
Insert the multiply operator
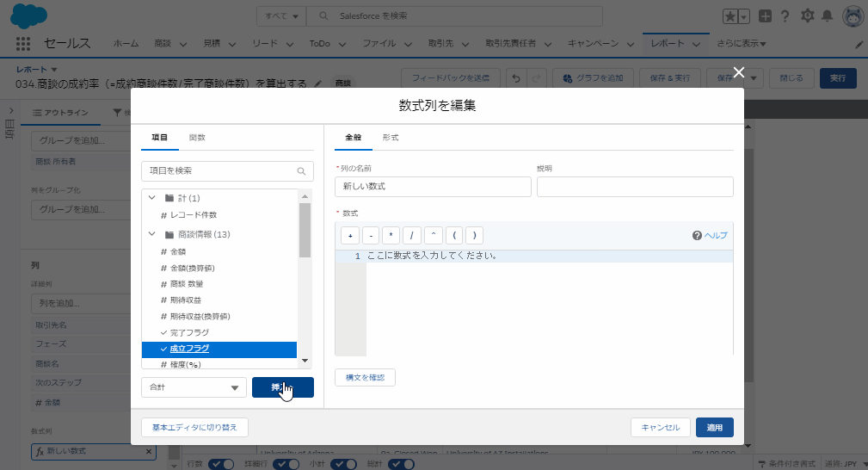391,236
